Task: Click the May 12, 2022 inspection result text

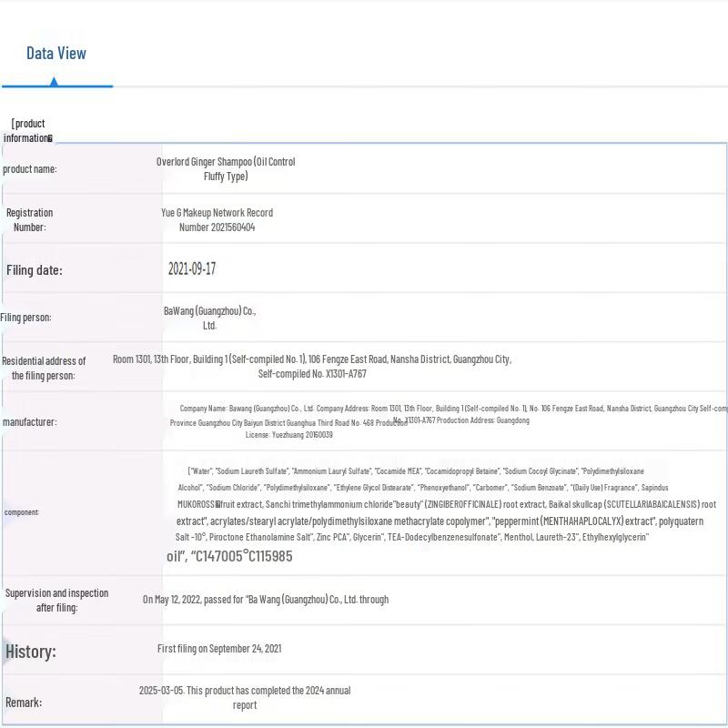Action: click(x=266, y=600)
